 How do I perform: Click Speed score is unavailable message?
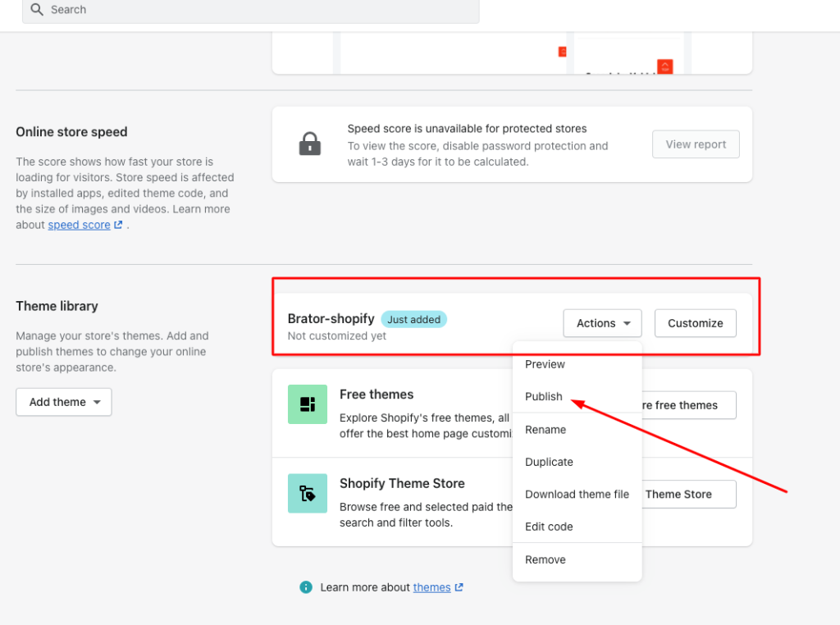(x=467, y=129)
